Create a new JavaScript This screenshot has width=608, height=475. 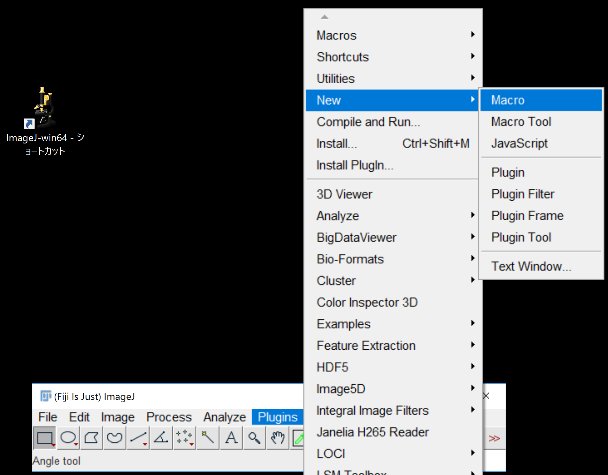point(541,143)
